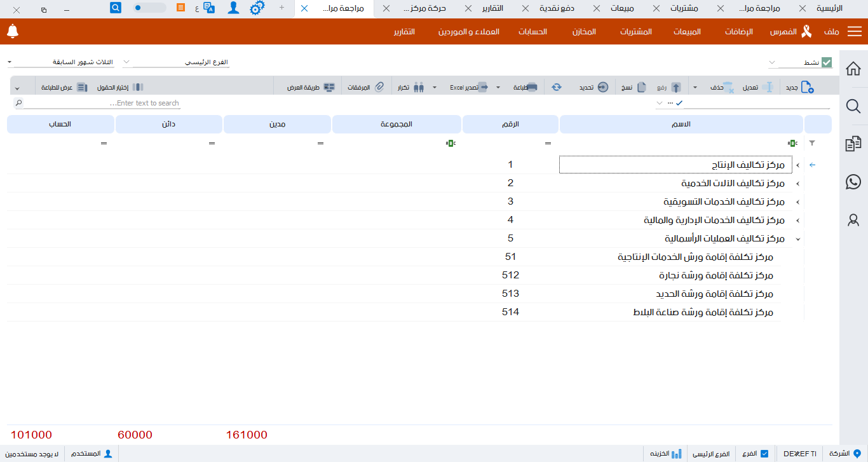Expand مركز تكاليف الخدمات التسويقية row
The width and height of the screenshot is (868, 462).
click(797, 202)
